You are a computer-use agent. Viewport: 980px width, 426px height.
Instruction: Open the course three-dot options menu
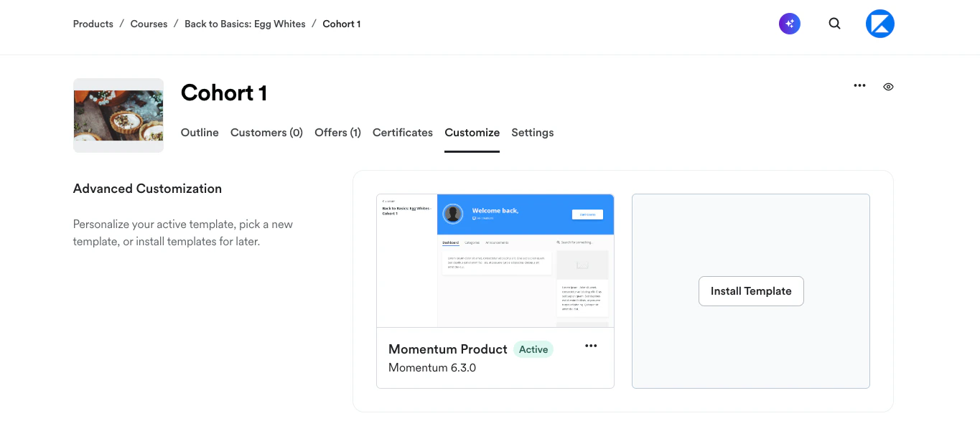click(859, 85)
